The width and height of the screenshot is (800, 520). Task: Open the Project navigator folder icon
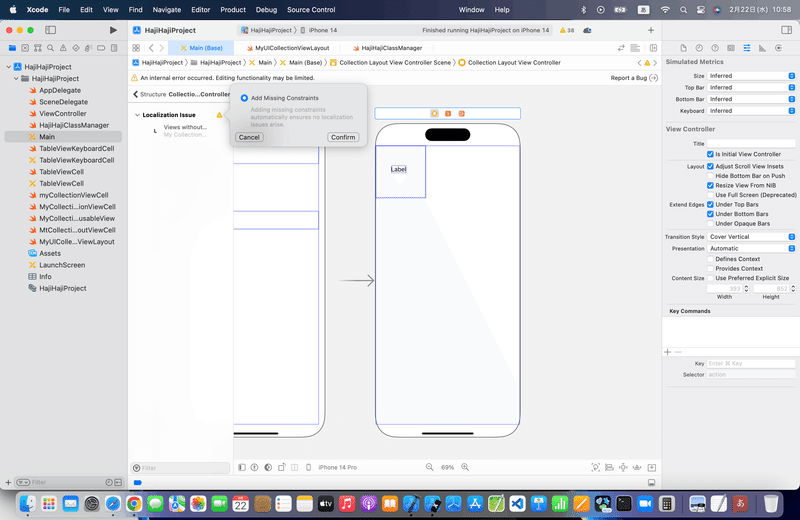(x=12, y=48)
